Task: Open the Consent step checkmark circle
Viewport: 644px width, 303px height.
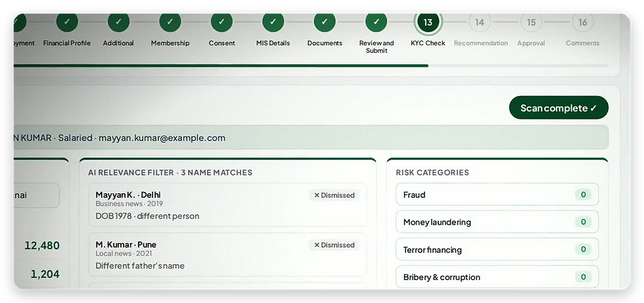Action: click(222, 22)
